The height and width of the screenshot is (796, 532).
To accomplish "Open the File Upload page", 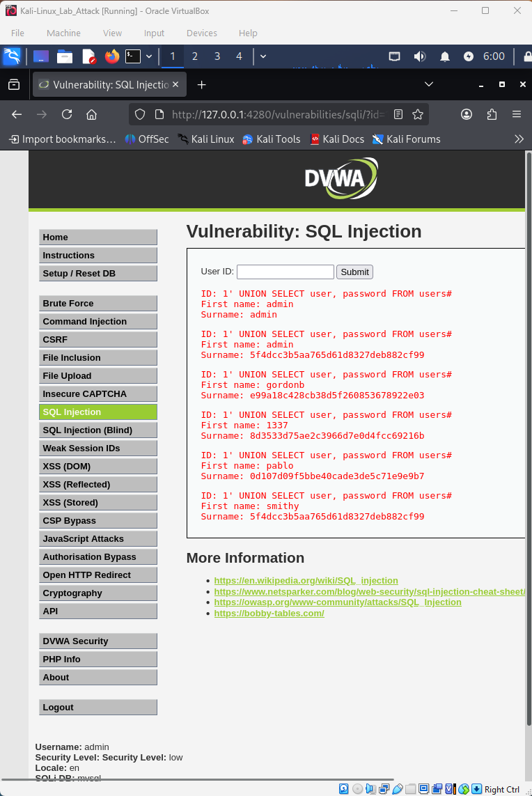I will pyautogui.click(x=98, y=375).
